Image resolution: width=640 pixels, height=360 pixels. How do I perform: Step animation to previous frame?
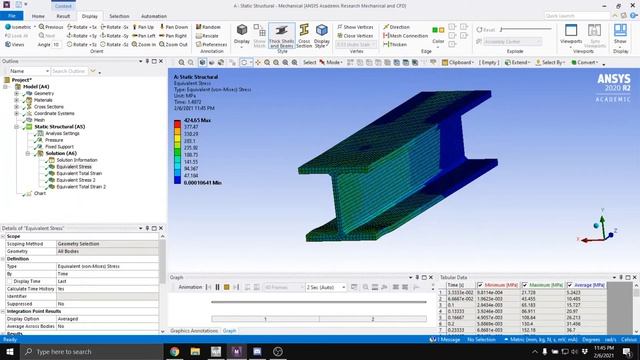[x=208, y=287]
